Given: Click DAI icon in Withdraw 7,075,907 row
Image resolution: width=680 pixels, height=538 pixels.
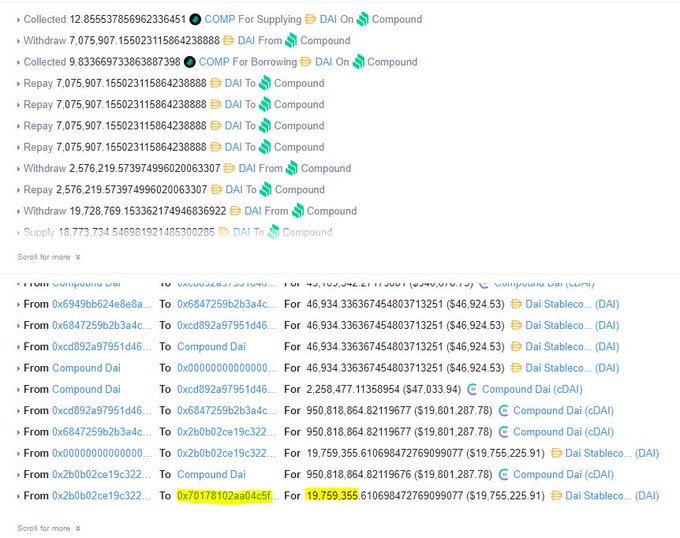Looking at the screenshot, I should pos(228,40).
